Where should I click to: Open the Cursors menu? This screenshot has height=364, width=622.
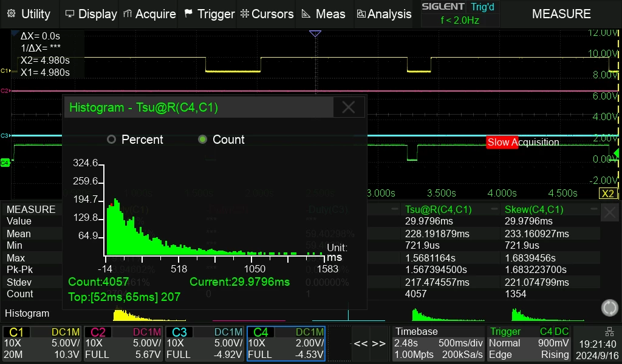coord(267,14)
